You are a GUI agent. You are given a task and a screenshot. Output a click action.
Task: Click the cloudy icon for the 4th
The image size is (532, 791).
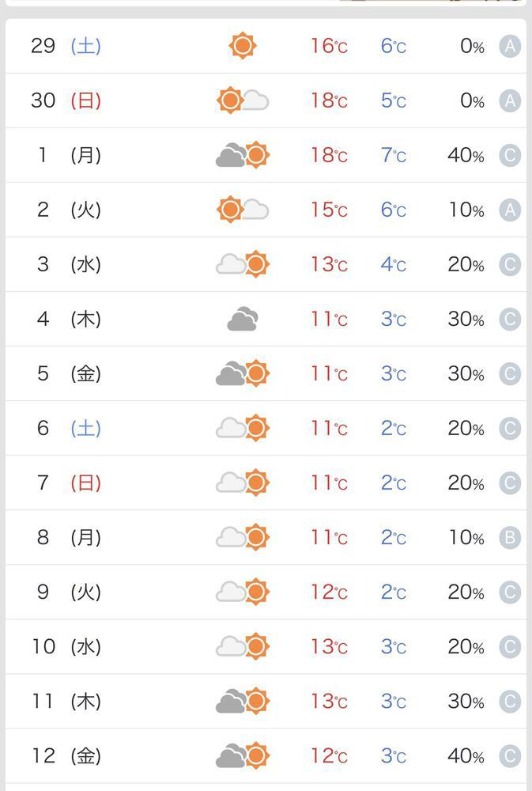click(243, 319)
